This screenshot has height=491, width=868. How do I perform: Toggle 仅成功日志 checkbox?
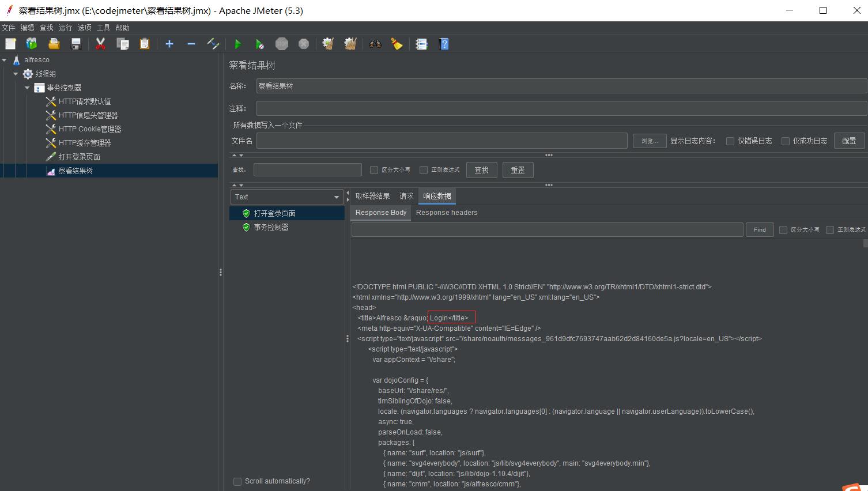[x=786, y=141]
